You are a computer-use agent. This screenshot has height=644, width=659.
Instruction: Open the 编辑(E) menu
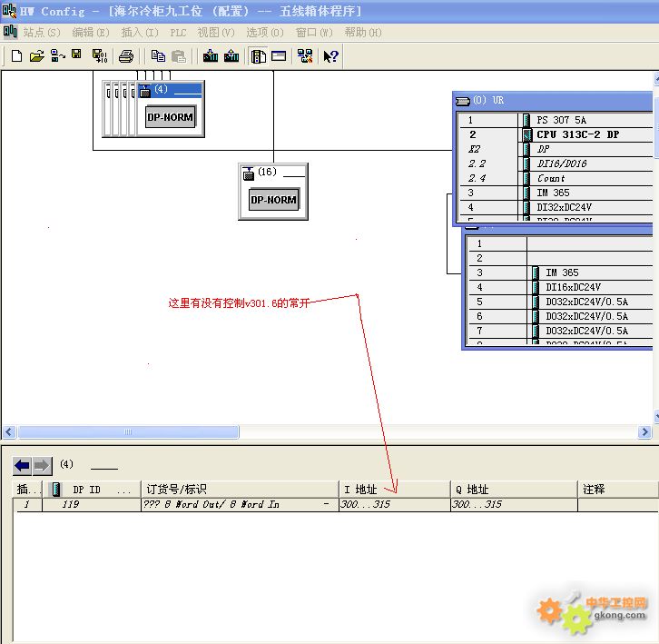91,33
